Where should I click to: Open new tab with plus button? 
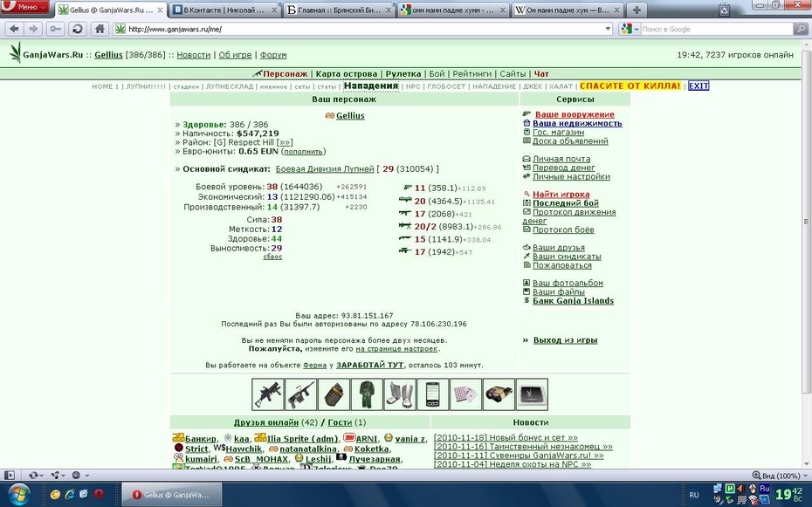click(637, 10)
